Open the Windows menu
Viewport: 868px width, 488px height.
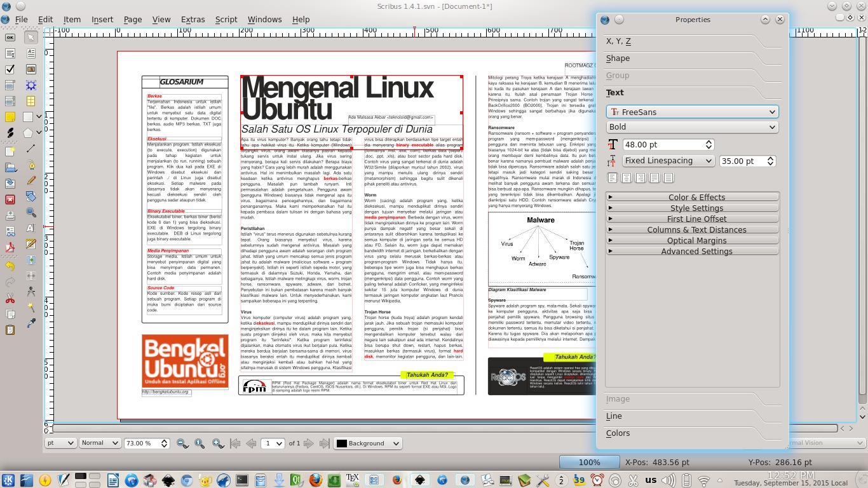pyautogui.click(x=264, y=19)
